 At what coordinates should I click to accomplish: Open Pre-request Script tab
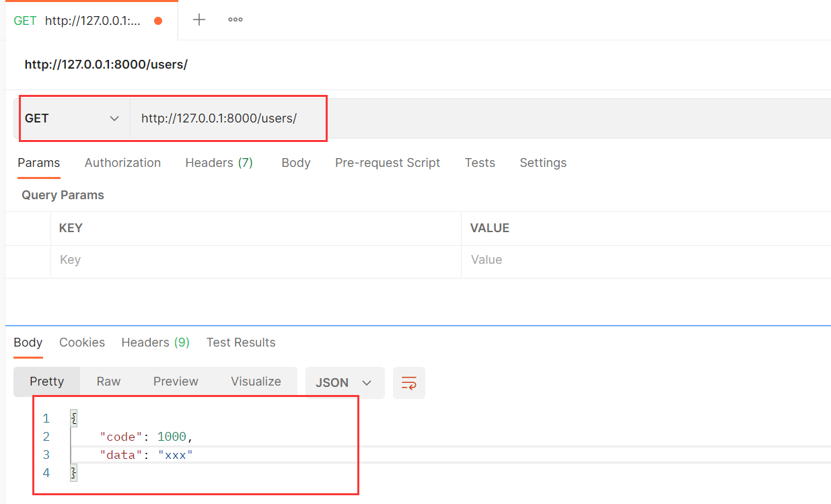(388, 163)
